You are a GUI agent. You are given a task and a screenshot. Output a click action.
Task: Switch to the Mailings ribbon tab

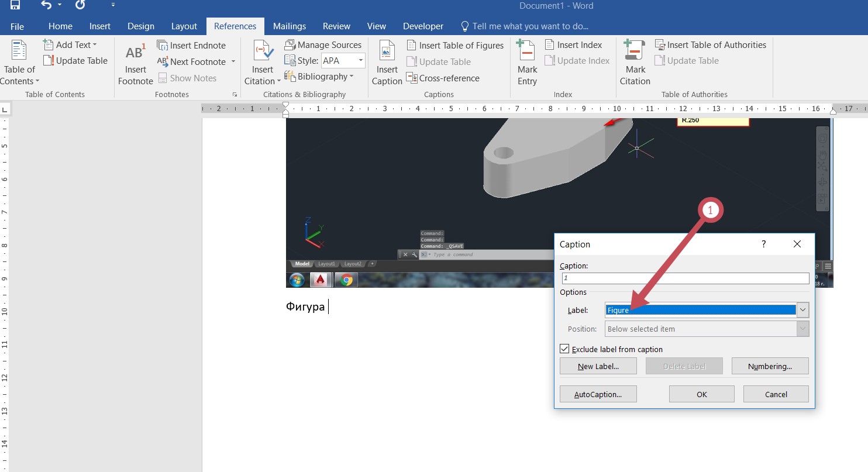290,26
